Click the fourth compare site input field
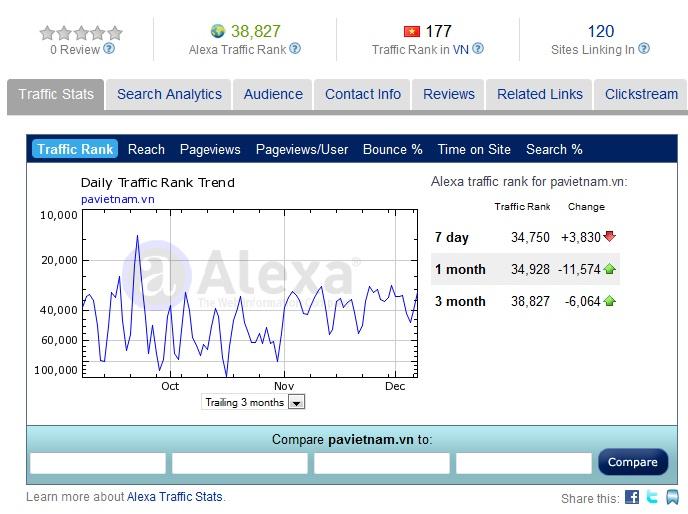This screenshot has height=514, width=688. [523, 464]
